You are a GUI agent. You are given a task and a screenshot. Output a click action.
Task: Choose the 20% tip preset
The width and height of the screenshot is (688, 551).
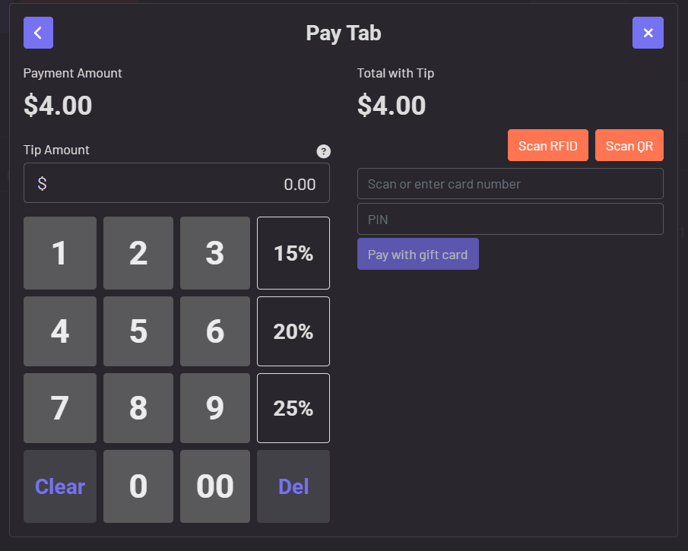coord(293,331)
